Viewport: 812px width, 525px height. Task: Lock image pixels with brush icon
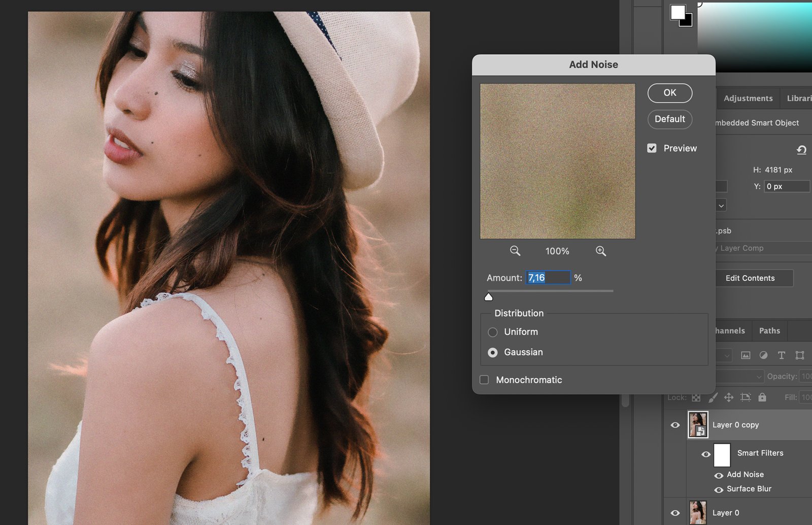click(713, 398)
